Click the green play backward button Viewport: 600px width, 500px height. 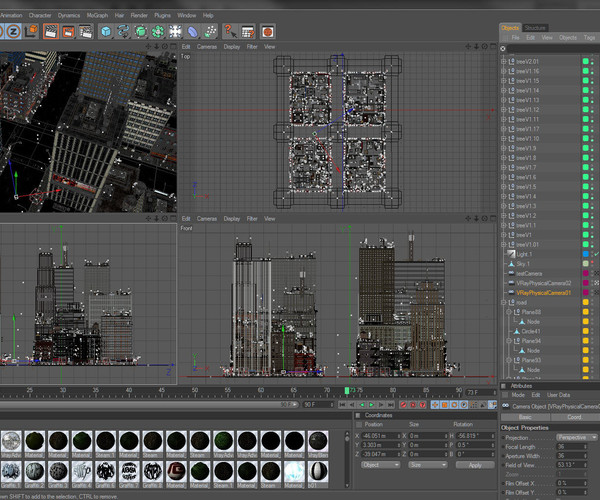click(x=362, y=404)
